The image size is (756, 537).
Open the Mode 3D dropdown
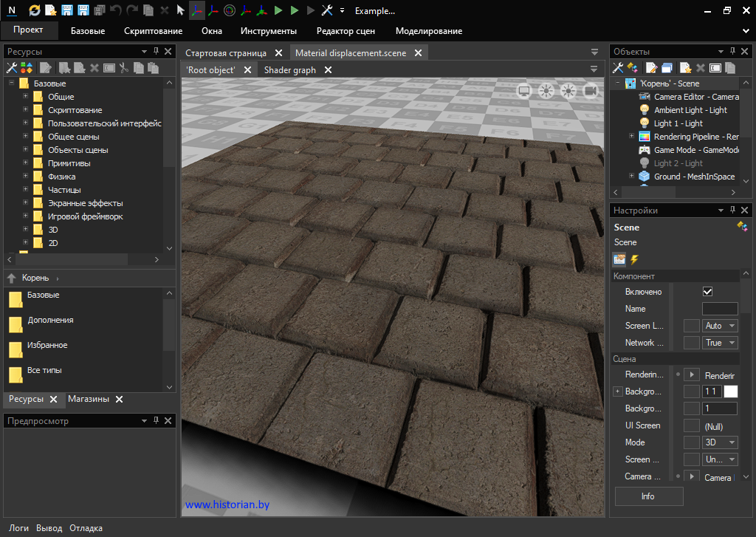[720, 442]
